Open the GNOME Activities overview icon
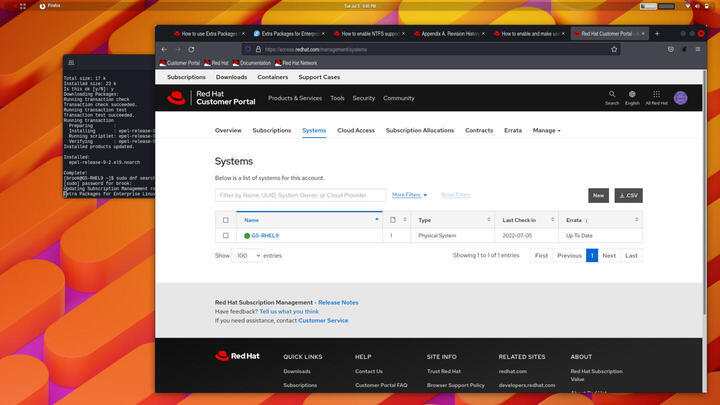Viewport: 720px width, 405px height. pos(22,6)
